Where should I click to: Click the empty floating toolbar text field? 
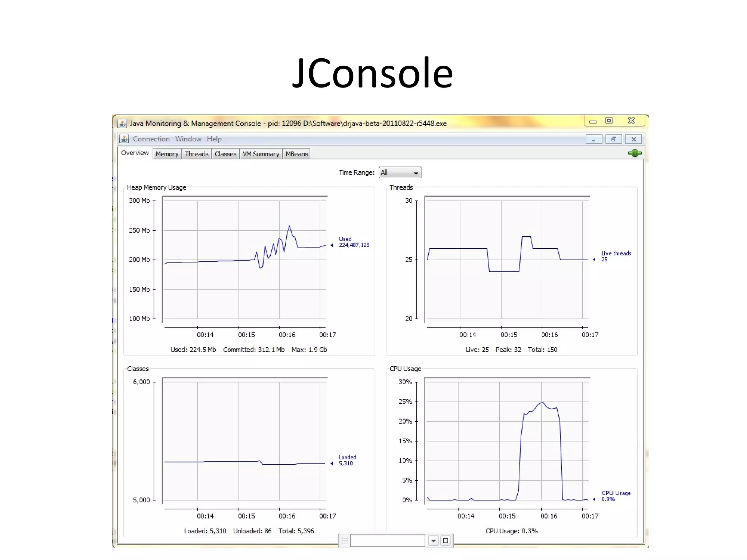387,541
